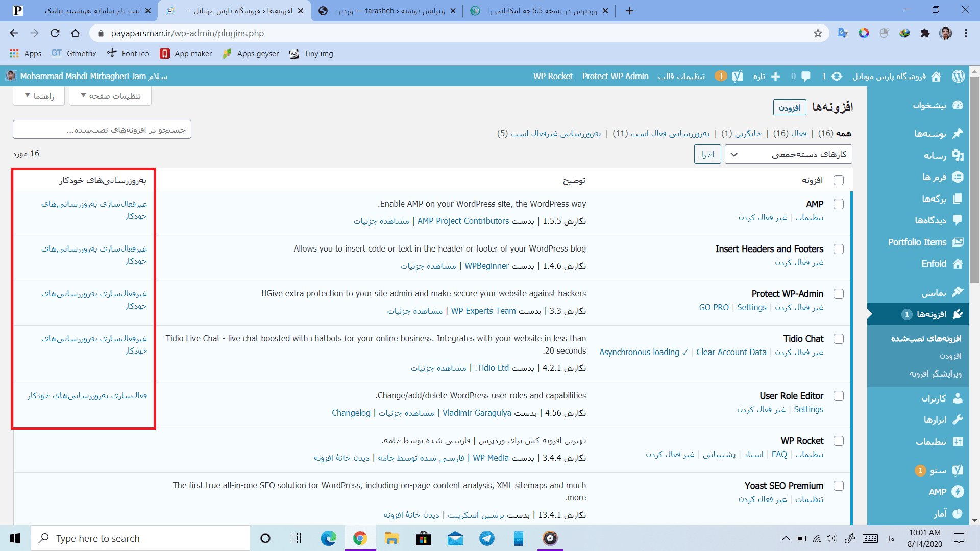Check the Tidio Chat plugin checkbox
Image resolution: width=980 pixels, height=551 pixels.
[838, 339]
